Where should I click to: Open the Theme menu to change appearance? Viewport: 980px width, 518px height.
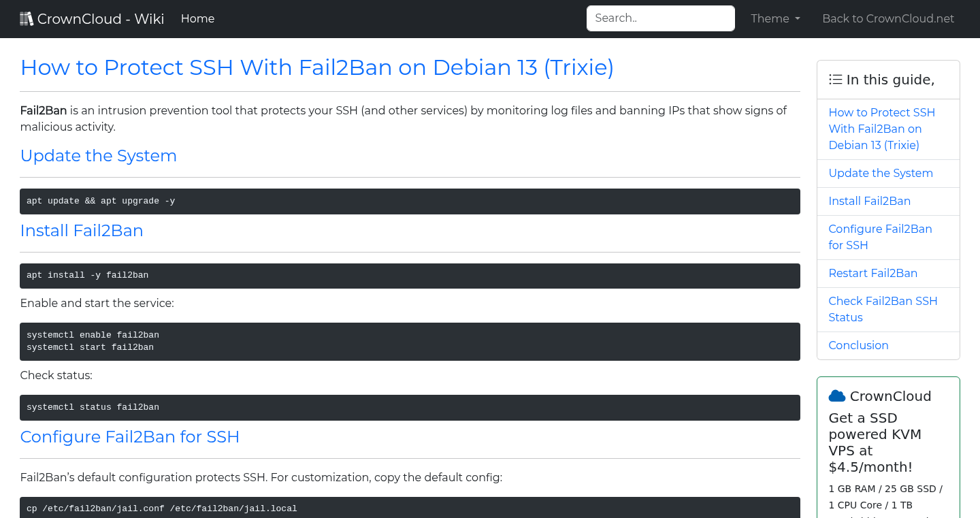pos(774,18)
